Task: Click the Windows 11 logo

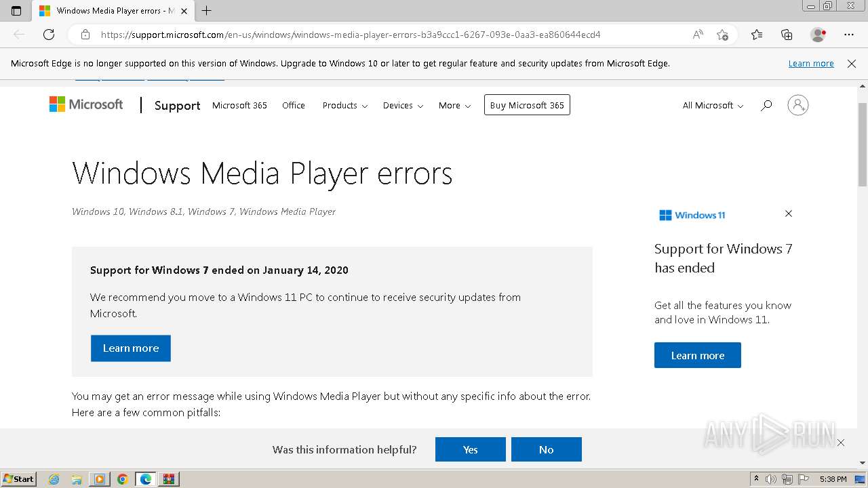Action: click(x=692, y=215)
